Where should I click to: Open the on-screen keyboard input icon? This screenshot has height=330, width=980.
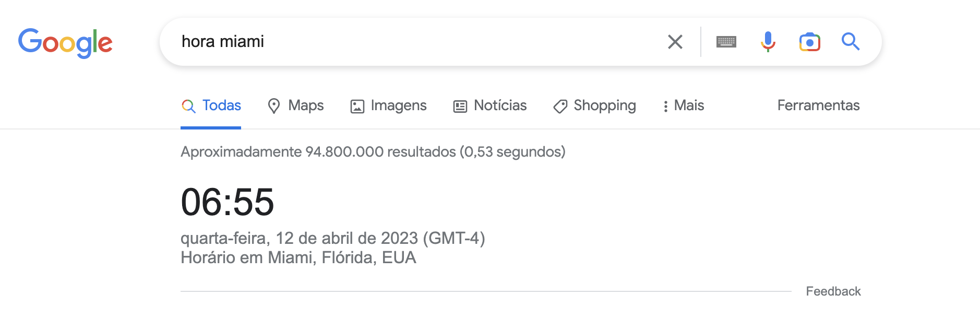727,42
